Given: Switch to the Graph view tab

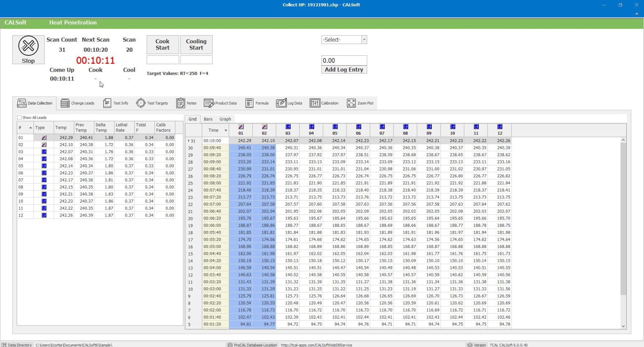Looking at the screenshot, I should click(x=225, y=119).
